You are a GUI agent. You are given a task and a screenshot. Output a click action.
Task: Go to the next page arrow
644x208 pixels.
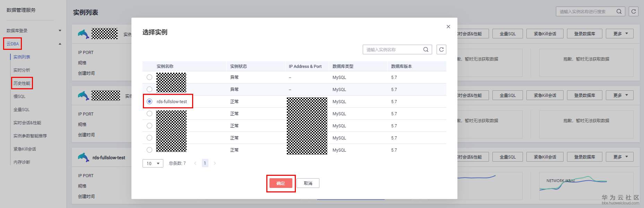(x=215, y=163)
